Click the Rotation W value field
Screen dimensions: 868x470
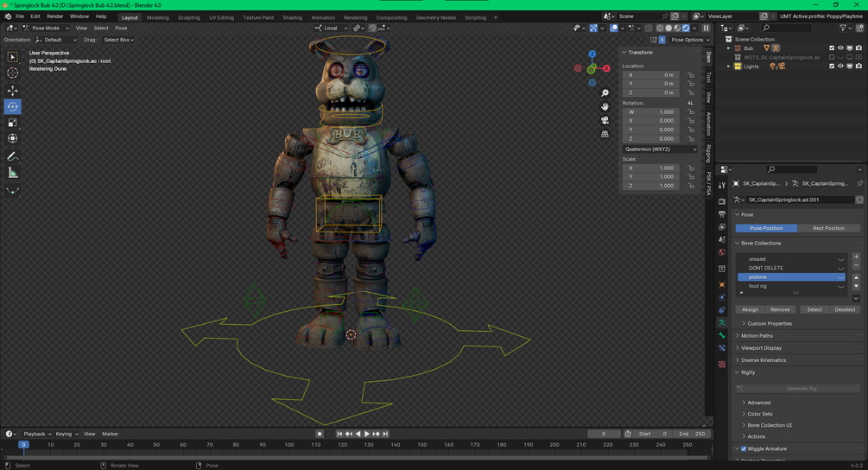pyautogui.click(x=651, y=111)
